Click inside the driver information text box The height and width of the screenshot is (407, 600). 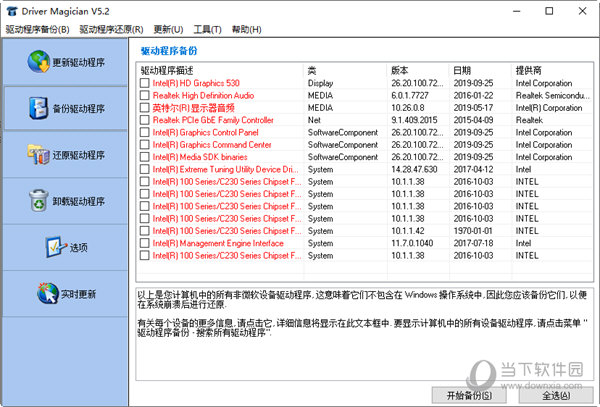point(365,334)
